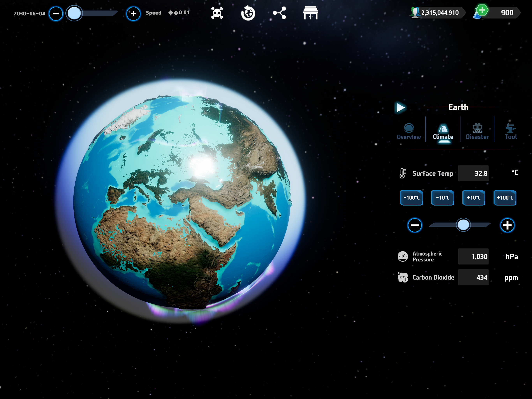Lower temperature with slider minus button

click(415, 225)
